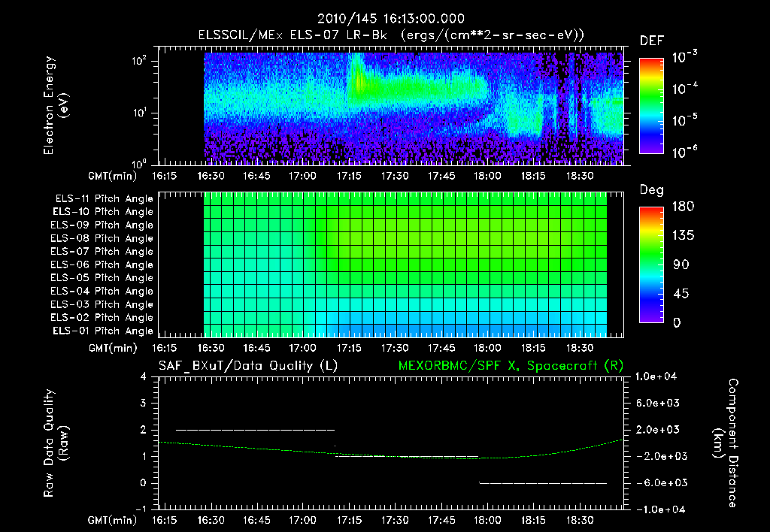Click the ELS-11 Pitch Angle row label
This screenshot has width=770, height=532.
coord(104,199)
